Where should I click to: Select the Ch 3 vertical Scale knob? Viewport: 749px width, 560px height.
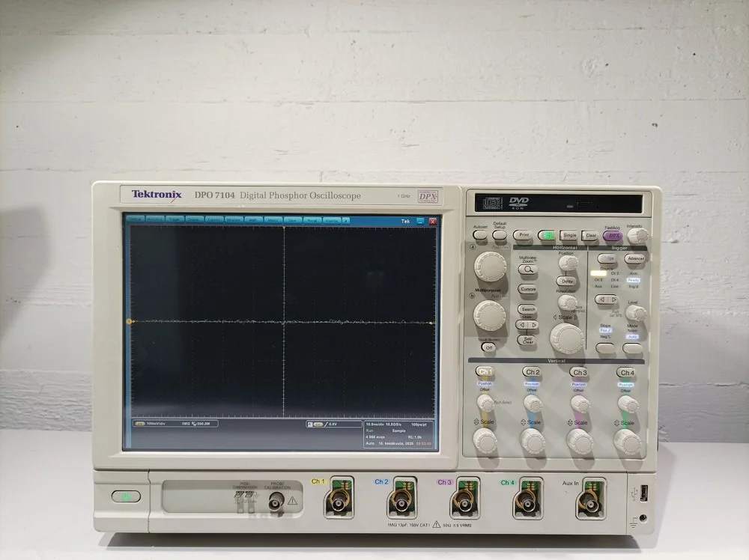pos(580,442)
